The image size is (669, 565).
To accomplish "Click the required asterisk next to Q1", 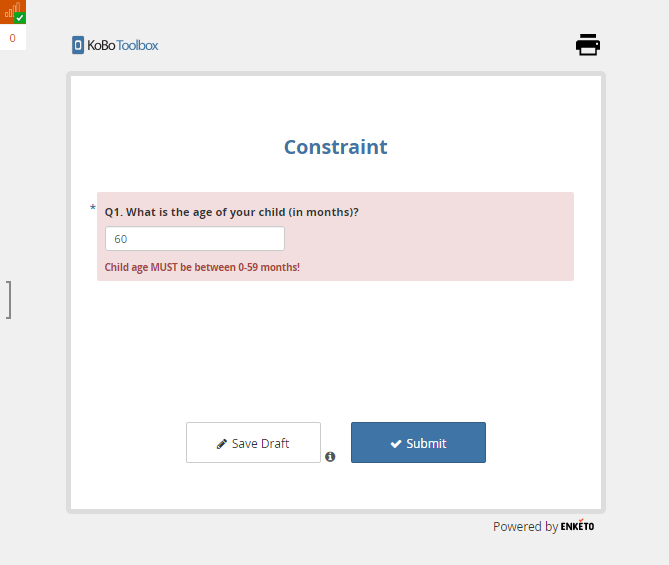I will click(93, 209).
